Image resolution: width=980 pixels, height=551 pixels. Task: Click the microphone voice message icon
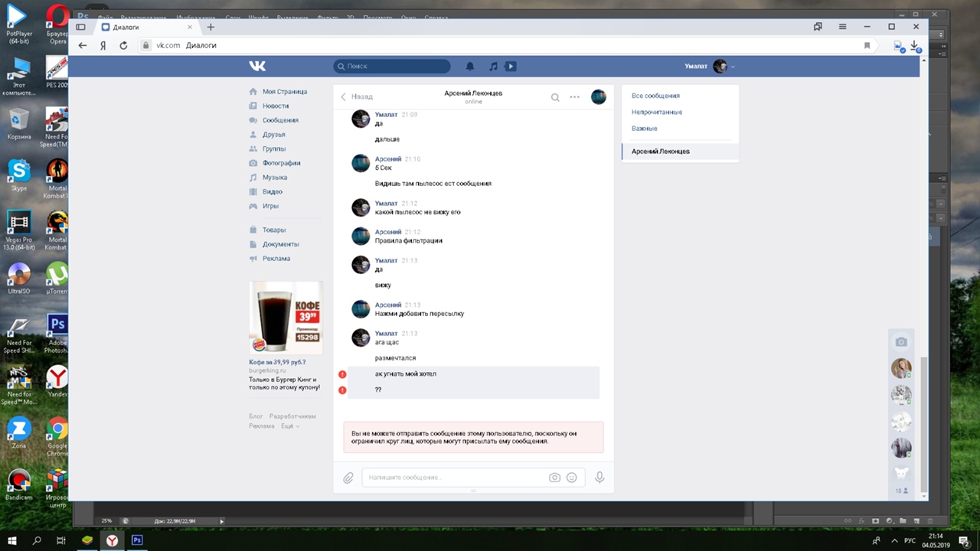599,478
